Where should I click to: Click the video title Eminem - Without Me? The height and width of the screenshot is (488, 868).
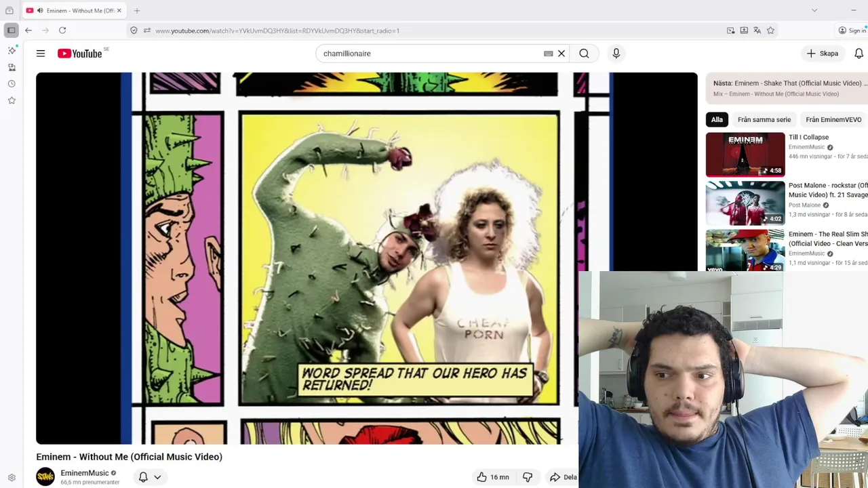tap(129, 457)
